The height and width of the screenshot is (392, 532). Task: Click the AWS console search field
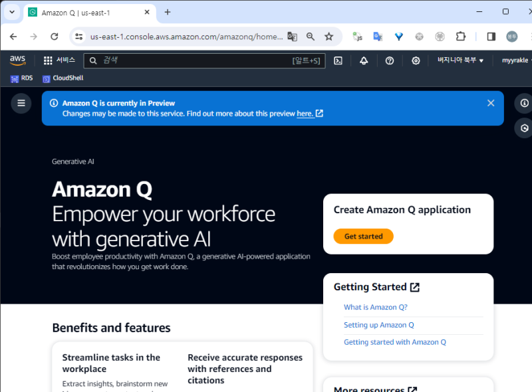(205, 60)
